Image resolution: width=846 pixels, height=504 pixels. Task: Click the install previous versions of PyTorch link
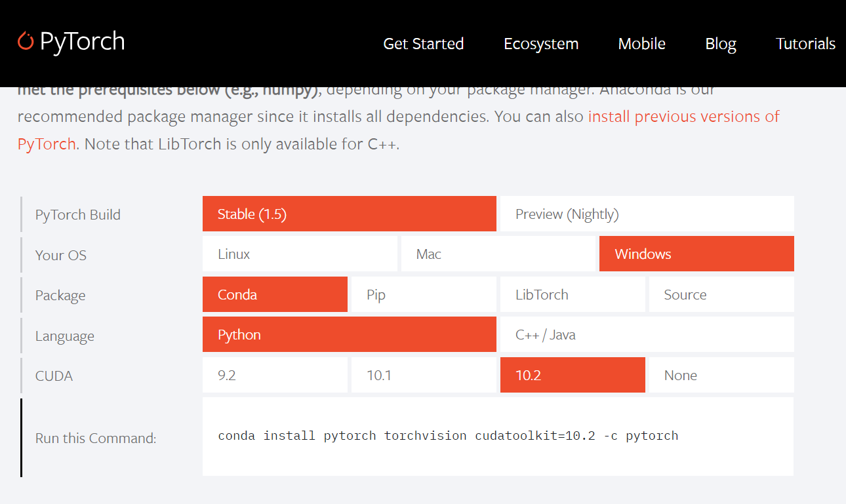683,116
